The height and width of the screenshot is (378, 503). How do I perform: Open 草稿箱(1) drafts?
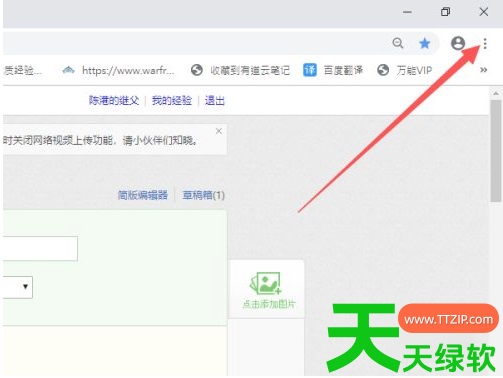[203, 195]
